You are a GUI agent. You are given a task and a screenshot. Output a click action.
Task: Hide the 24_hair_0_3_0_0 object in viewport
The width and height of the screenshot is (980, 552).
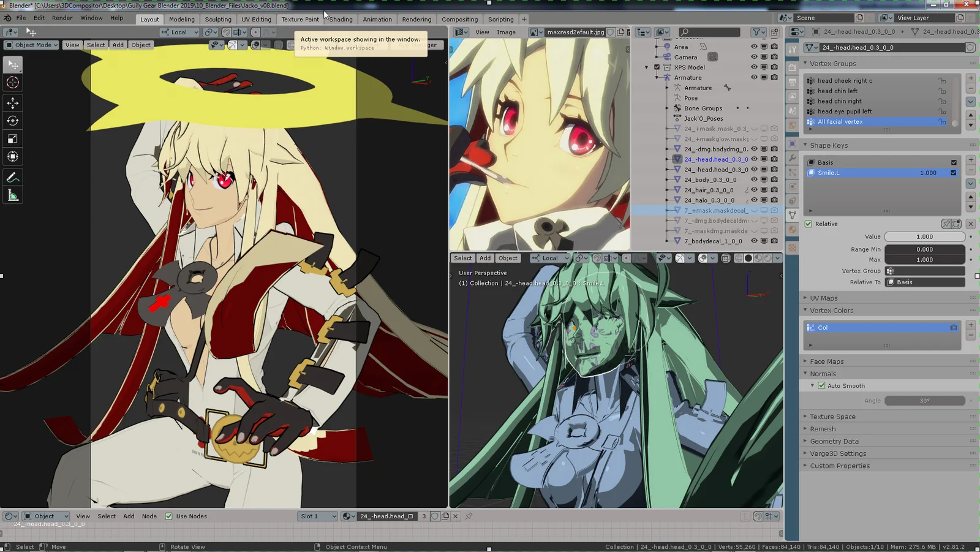point(755,190)
